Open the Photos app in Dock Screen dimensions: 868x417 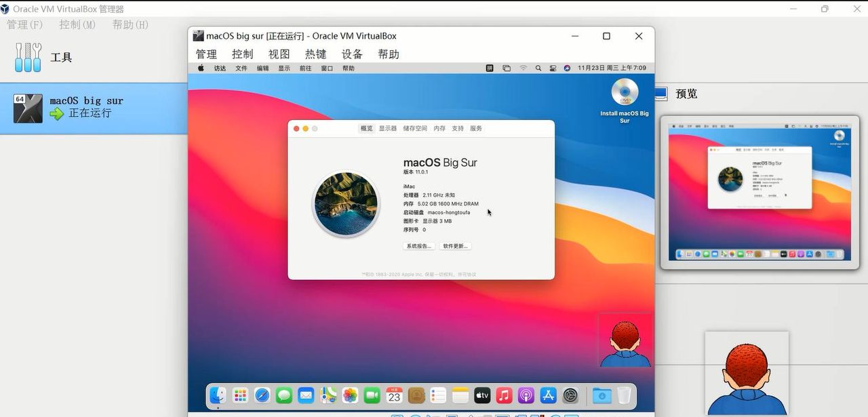click(x=350, y=395)
